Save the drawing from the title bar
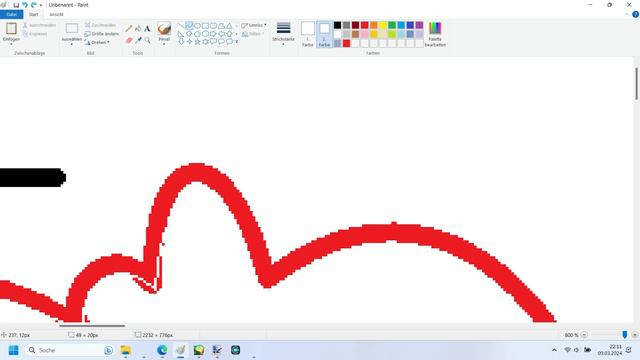This screenshot has width=640, height=360. (x=16, y=5)
